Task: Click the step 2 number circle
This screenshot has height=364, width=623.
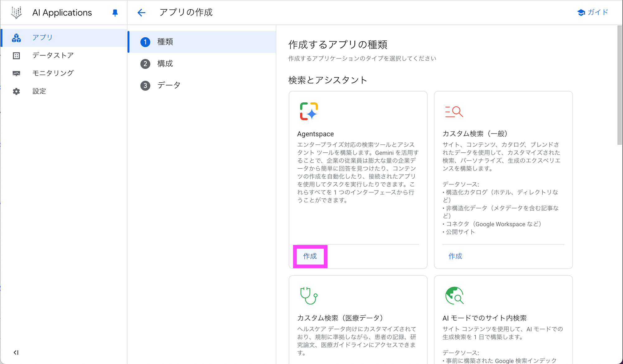Action: [145, 64]
